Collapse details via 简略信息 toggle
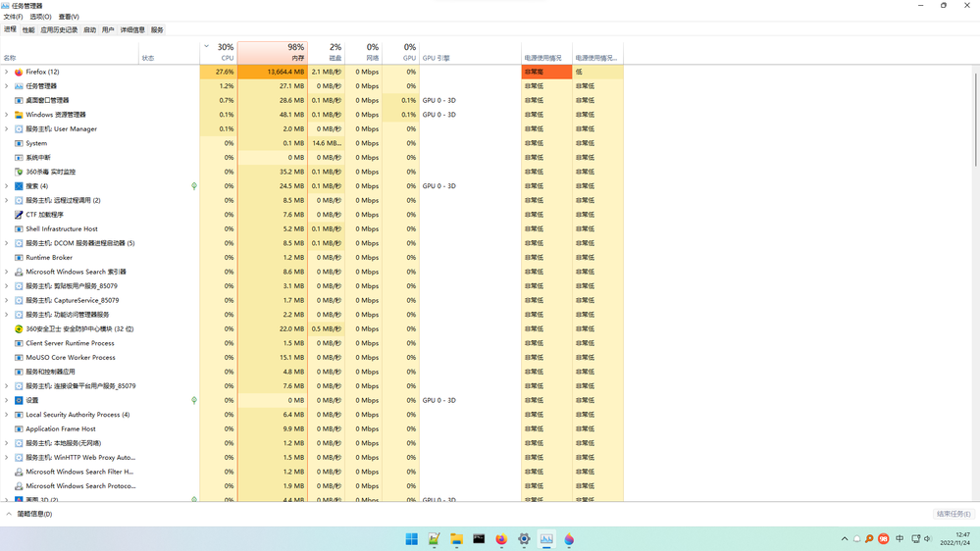Image resolution: width=980 pixels, height=551 pixels. [x=29, y=514]
